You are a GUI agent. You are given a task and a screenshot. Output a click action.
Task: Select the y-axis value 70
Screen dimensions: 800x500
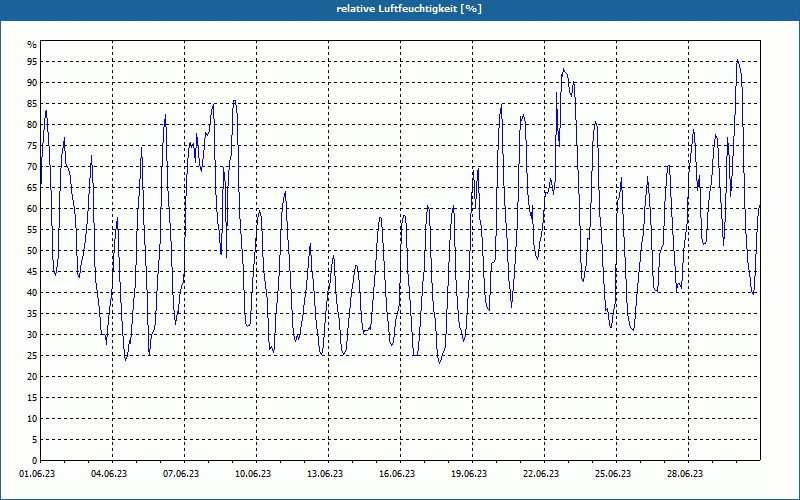tap(32, 166)
